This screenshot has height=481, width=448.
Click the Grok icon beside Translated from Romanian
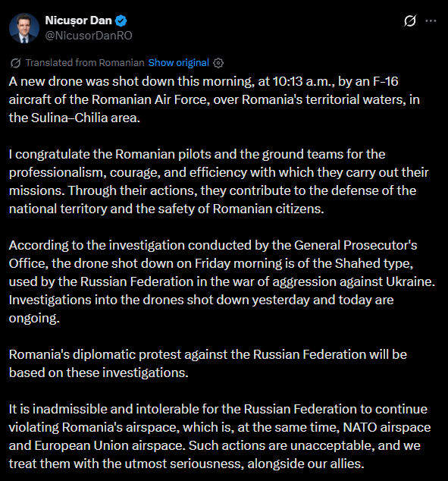[15, 63]
